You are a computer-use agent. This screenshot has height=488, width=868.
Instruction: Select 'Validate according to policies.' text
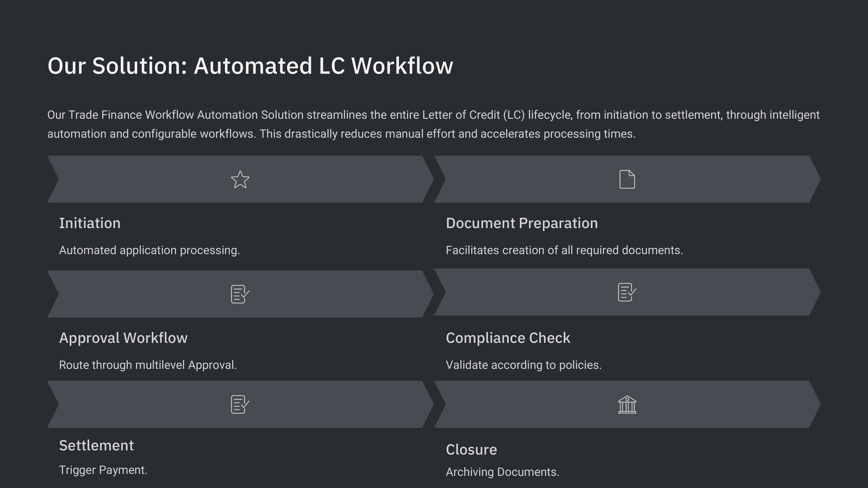(x=523, y=365)
